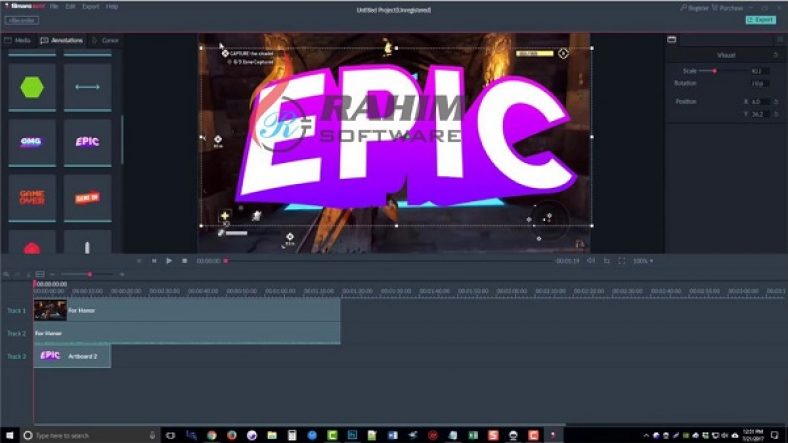Click the preview progress bar playhead
The height and width of the screenshot is (443, 788).
tap(226, 261)
